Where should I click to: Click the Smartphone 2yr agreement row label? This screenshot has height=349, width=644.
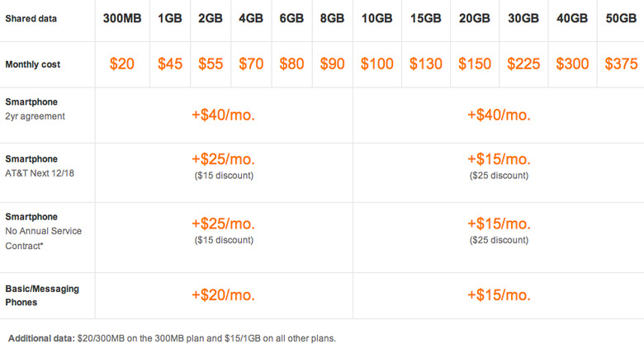pos(35,109)
